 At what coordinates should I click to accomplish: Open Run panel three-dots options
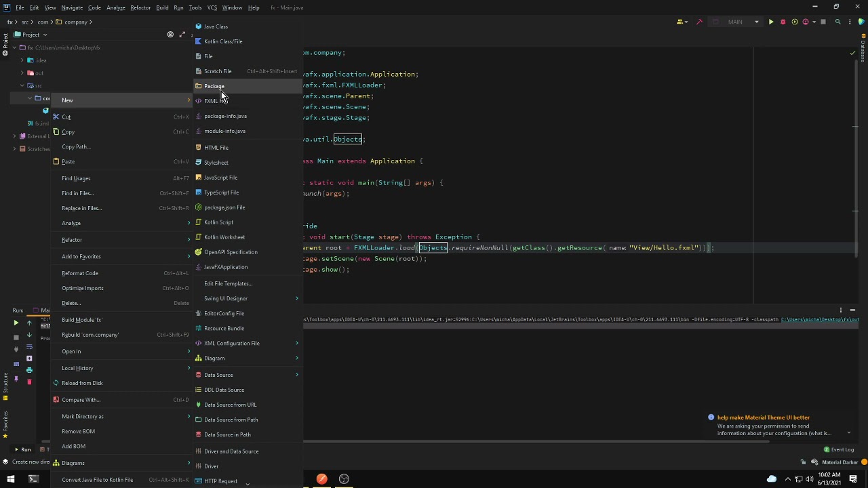841,310
